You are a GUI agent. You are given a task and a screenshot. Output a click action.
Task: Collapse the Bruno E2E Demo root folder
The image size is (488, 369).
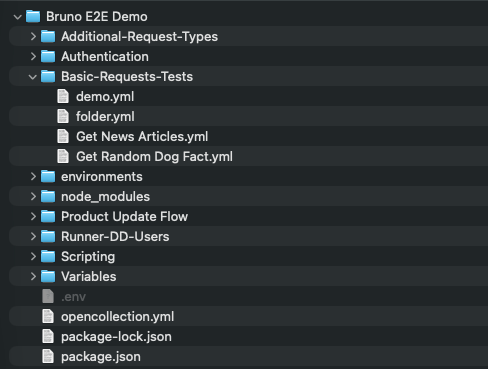[18, 17]
